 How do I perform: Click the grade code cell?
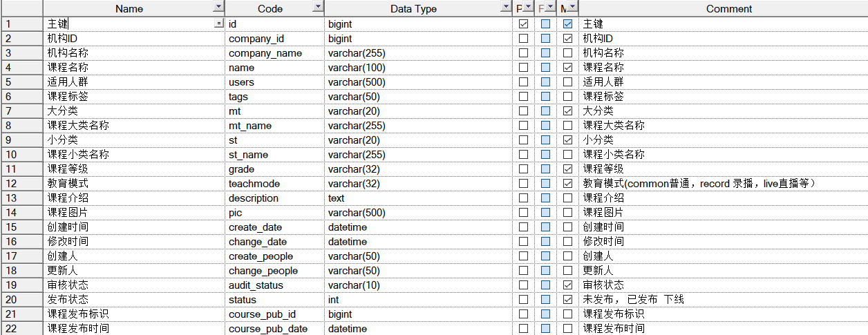pyautogui.click(x=276, y=169)
